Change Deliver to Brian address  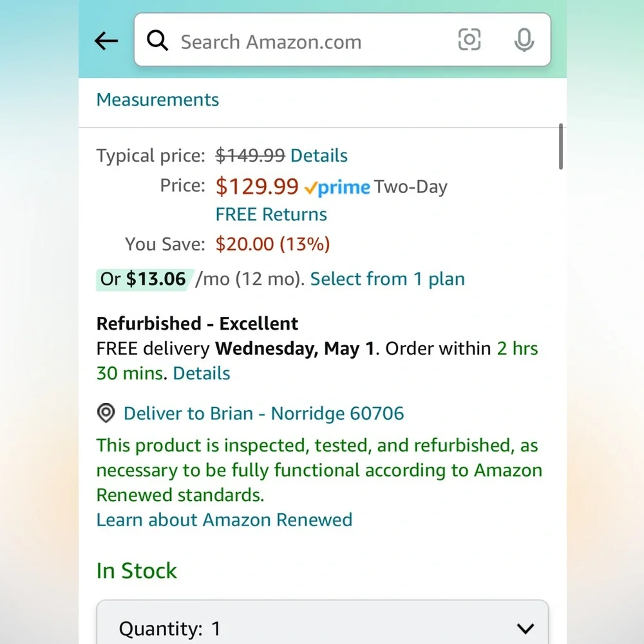263,413
